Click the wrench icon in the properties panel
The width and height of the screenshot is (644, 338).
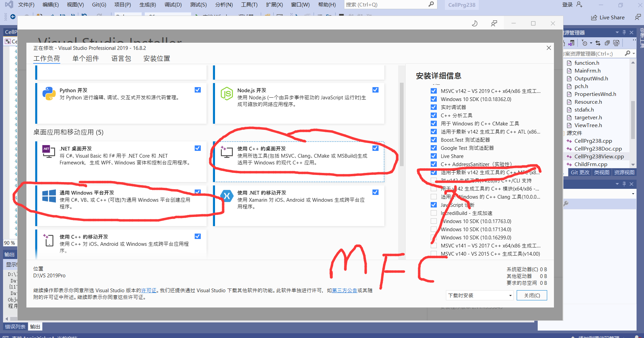[x=566, y=204]
